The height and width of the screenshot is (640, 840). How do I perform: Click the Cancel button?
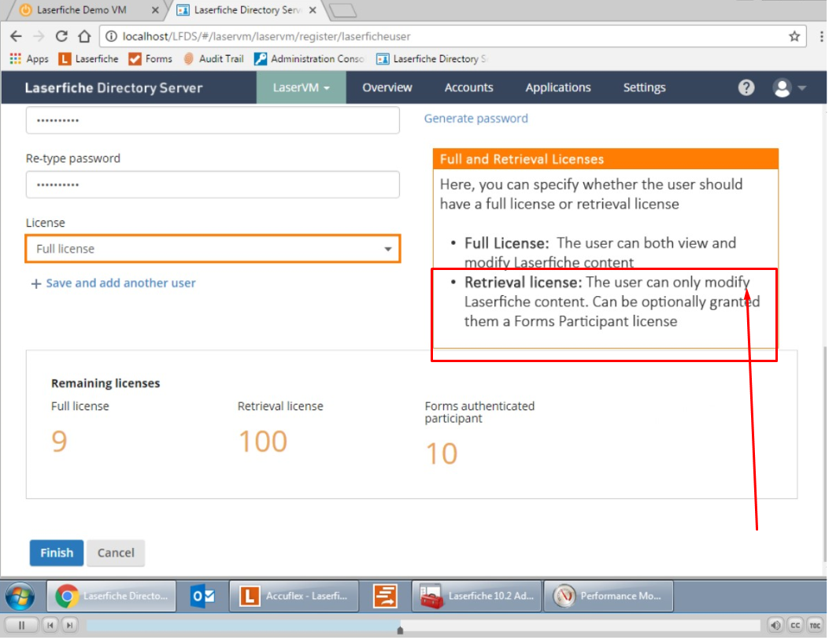116,553
